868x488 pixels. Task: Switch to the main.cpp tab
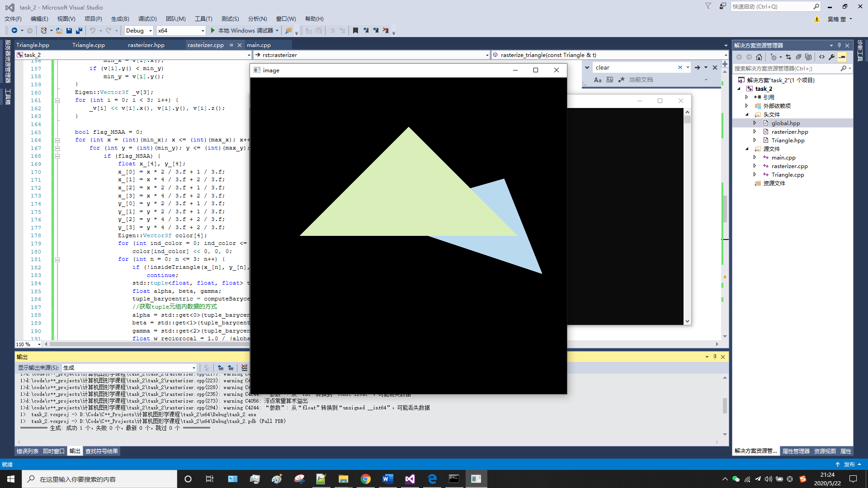pyautogui.click(x=259, y=45)
